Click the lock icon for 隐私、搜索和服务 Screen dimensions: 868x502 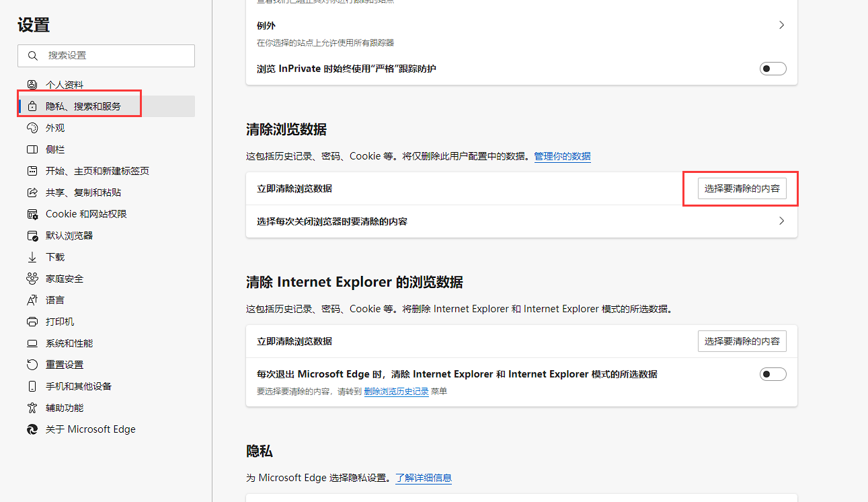point(32,106)
